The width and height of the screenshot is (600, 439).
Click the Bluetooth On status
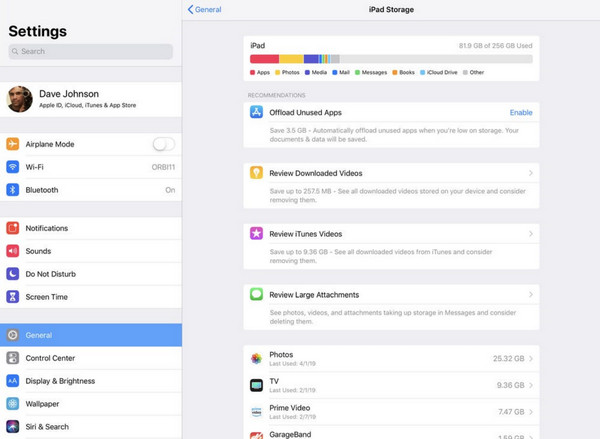tap(170, 190)
